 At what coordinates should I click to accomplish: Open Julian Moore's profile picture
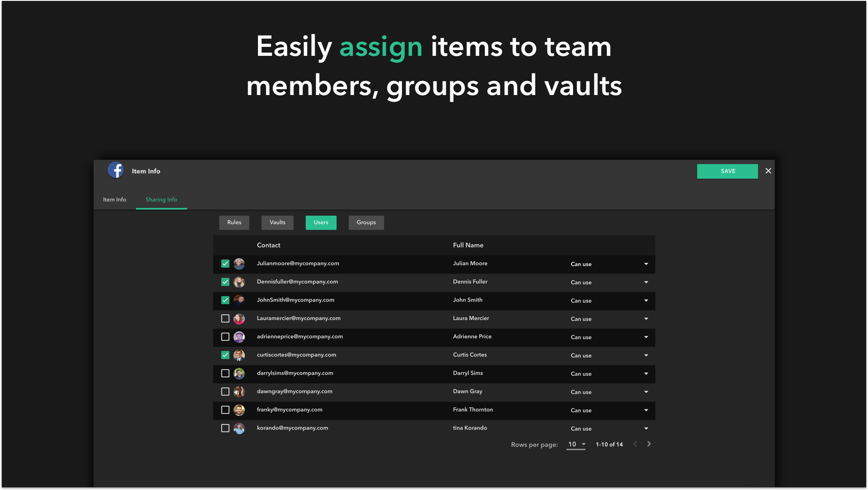239,263
